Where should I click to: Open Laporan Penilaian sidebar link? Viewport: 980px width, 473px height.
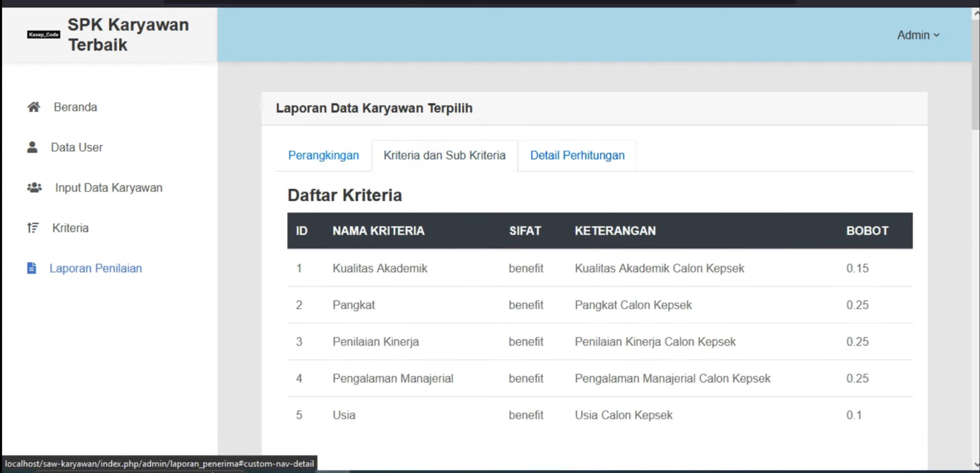[x=96, y=268]
